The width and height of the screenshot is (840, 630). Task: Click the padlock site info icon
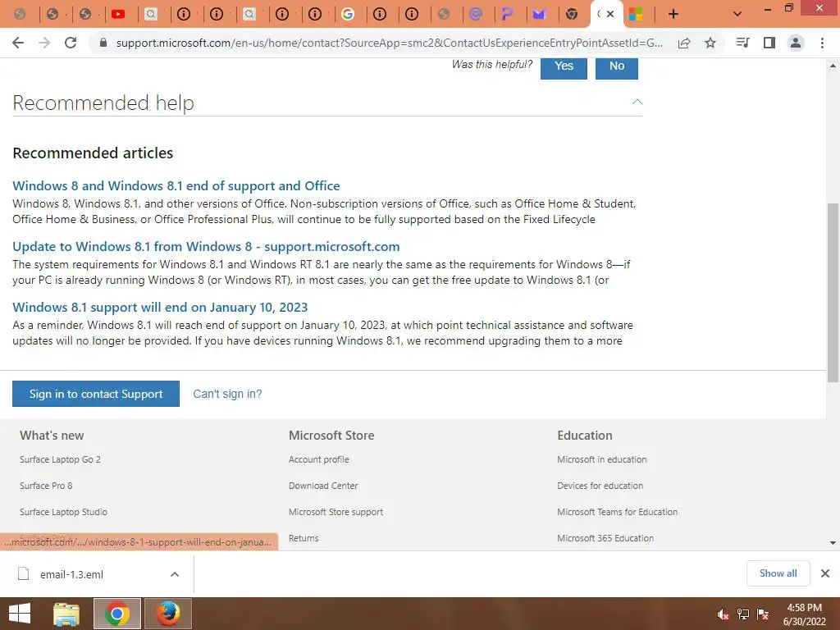click(104, 43)
